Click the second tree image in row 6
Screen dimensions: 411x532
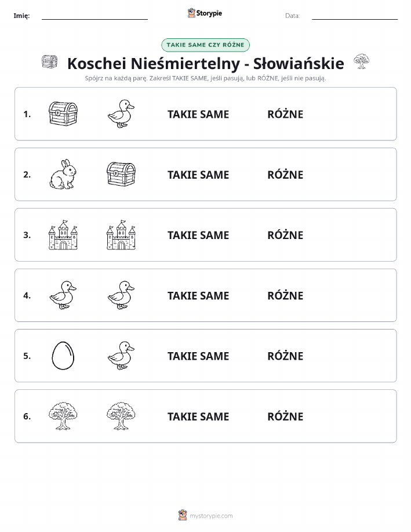click(x=121, y=416)
